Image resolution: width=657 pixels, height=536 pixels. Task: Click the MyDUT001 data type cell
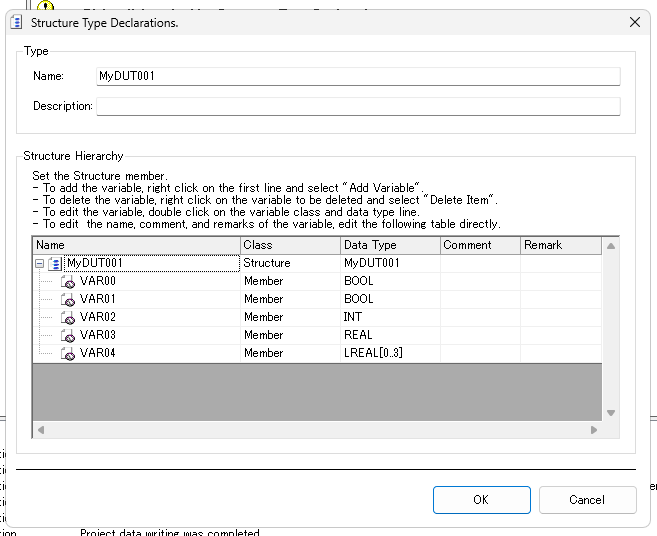[391, 263]
